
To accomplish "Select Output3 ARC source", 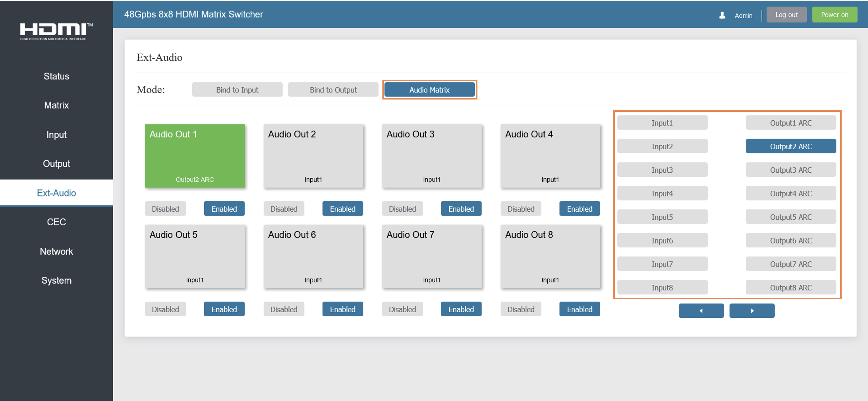I will 791,170.
